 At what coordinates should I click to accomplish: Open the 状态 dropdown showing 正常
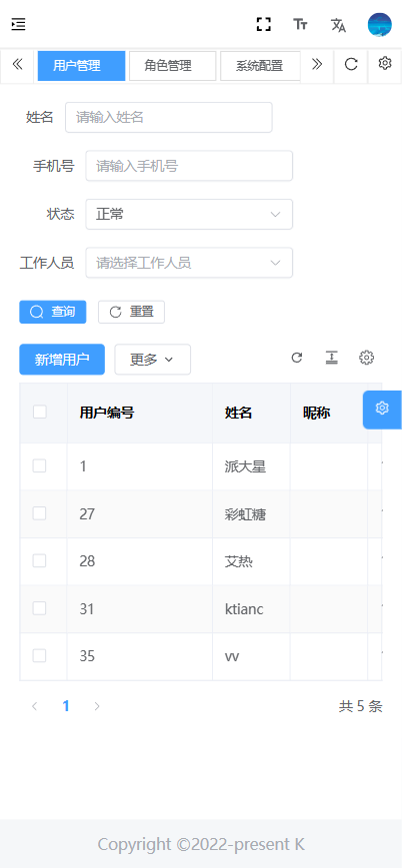pyautogui.click(x=189, y=214)
